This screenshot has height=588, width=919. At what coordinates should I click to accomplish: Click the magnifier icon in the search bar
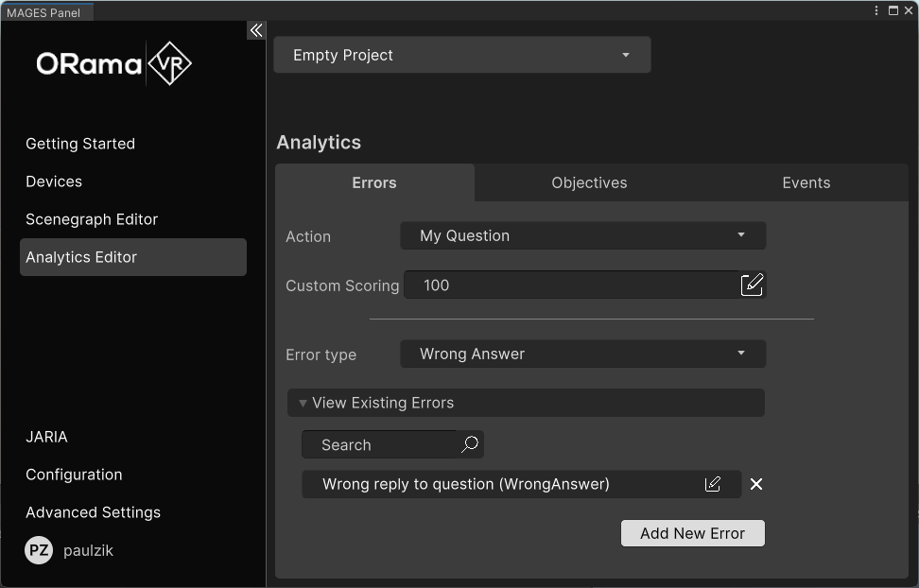click(469, 444)
